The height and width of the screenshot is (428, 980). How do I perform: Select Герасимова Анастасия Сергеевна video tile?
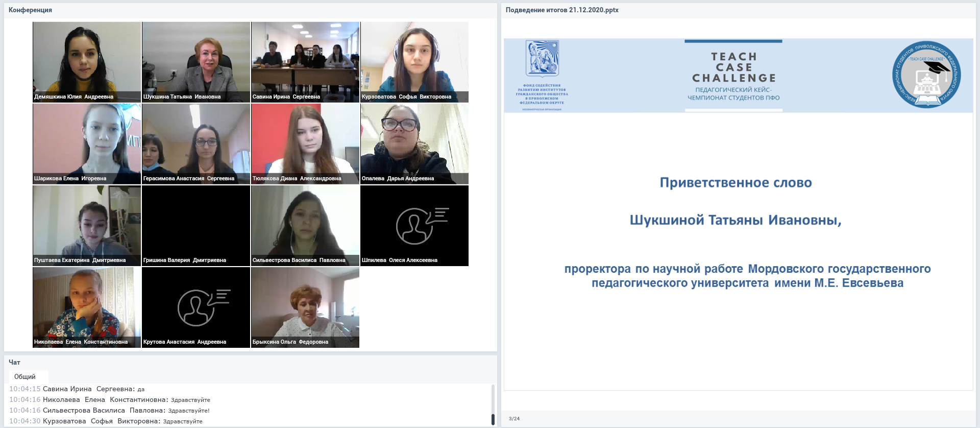[x=196, y=144]
